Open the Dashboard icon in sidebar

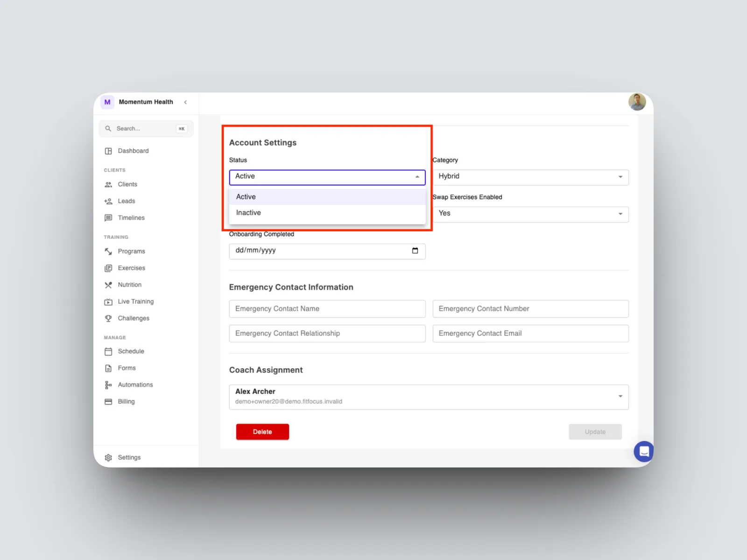point(108,151)
